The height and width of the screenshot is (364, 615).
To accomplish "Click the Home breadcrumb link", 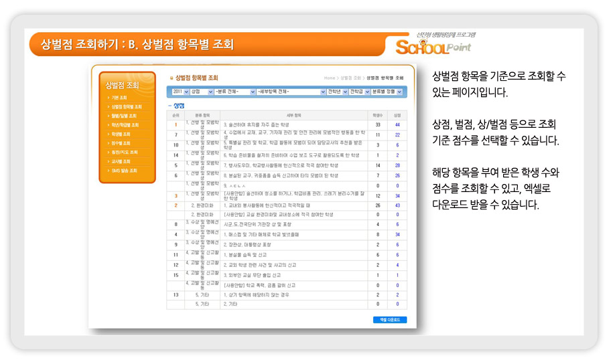I will coord(329,78).
